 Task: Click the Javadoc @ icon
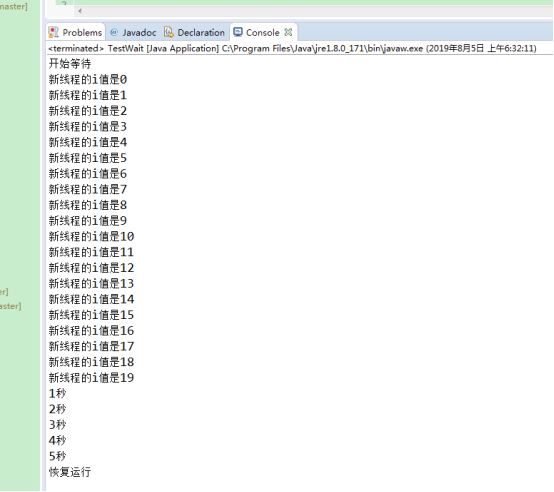coord(114,32)
